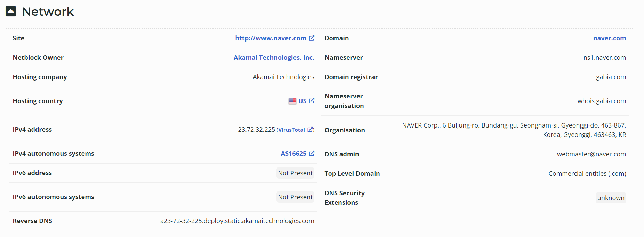Click the Site row label
644x237 pixels.
[18, 38]
